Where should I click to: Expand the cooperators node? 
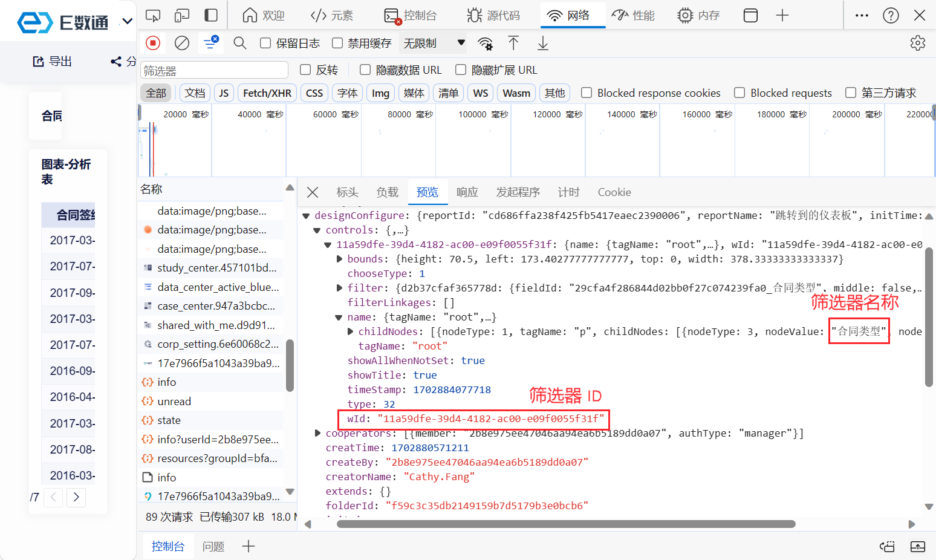(x=317, y=434)
